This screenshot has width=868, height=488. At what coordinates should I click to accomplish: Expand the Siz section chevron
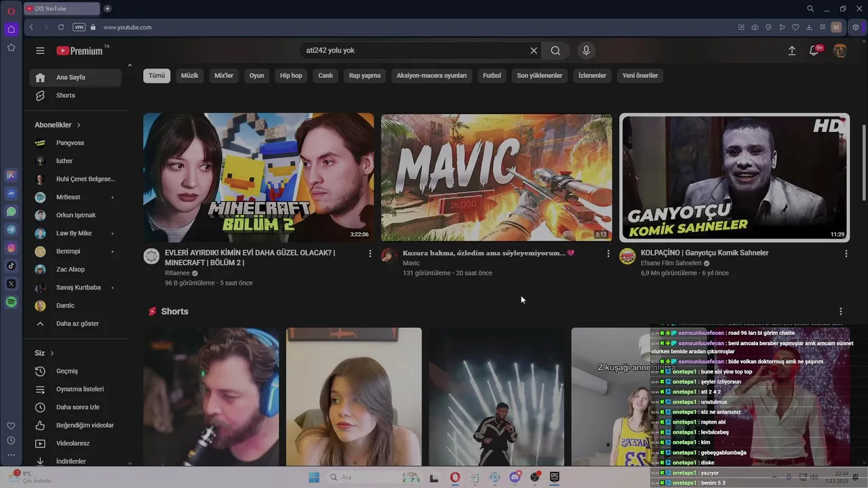52,354
